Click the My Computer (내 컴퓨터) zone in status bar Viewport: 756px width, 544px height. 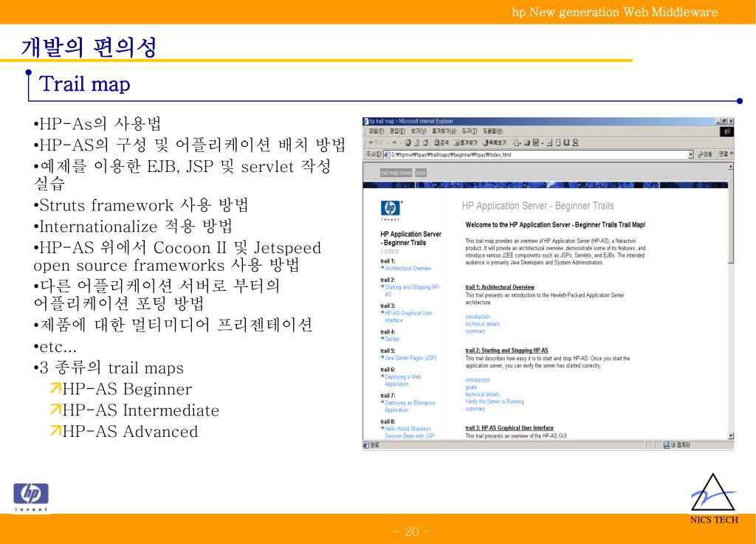pyautogui.click(x=678, y=445)
